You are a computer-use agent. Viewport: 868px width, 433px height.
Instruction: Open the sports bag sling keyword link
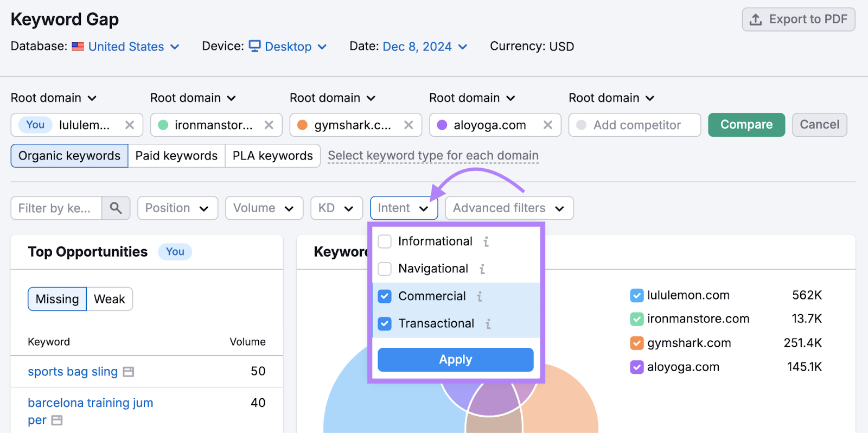point(73,372)
